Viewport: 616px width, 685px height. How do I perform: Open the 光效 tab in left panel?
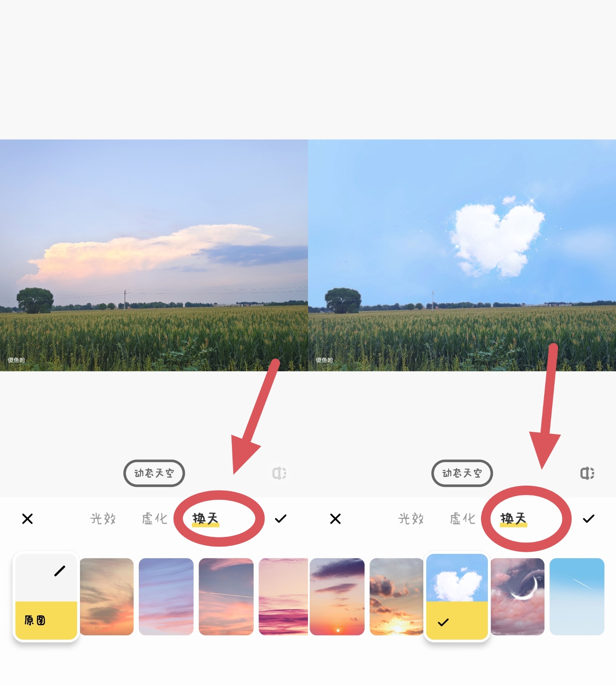click(103, 519)
